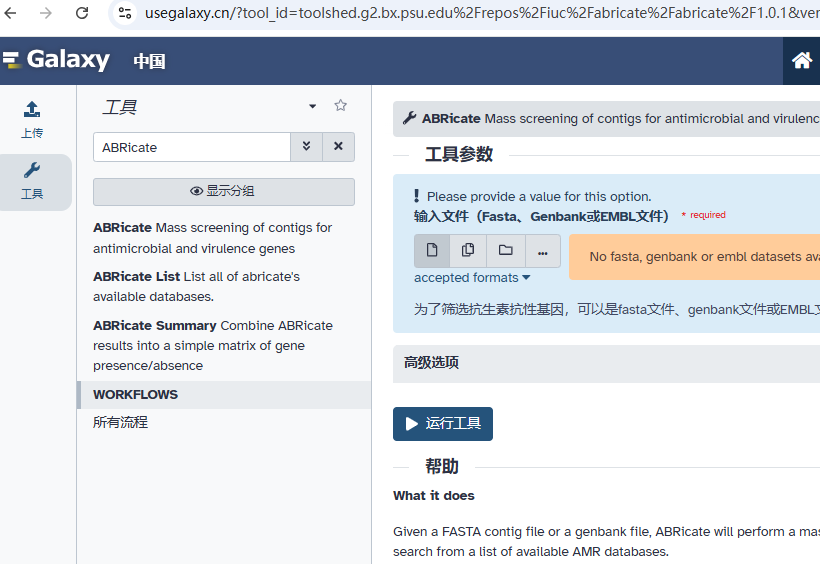Select dataset collection folder icon
The image size is (820, 564).
pos(506,251)
